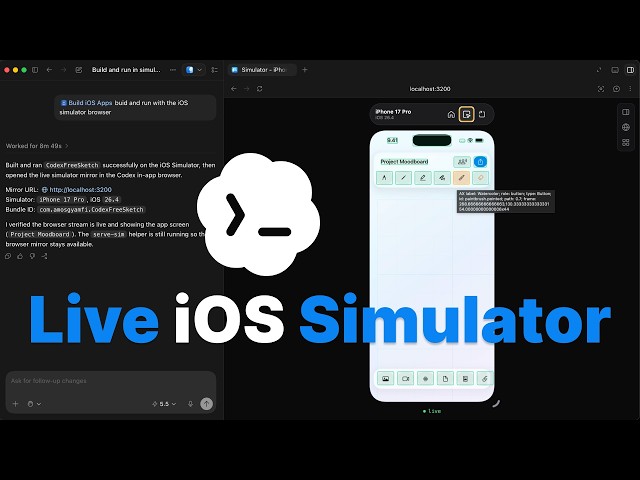Open the Xcode app picker dropdown
Screen dimensions: 640x480
coord(193,70)
